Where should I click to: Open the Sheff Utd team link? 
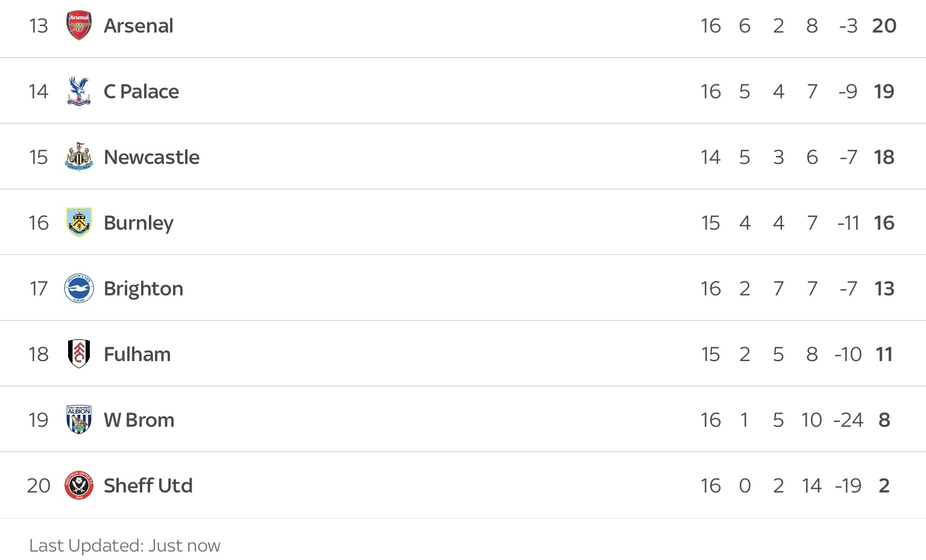(148, 486)
